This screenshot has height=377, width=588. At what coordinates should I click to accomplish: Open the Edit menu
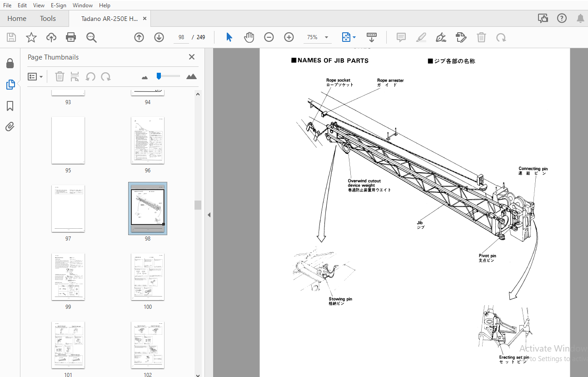(x=22, y=5)
